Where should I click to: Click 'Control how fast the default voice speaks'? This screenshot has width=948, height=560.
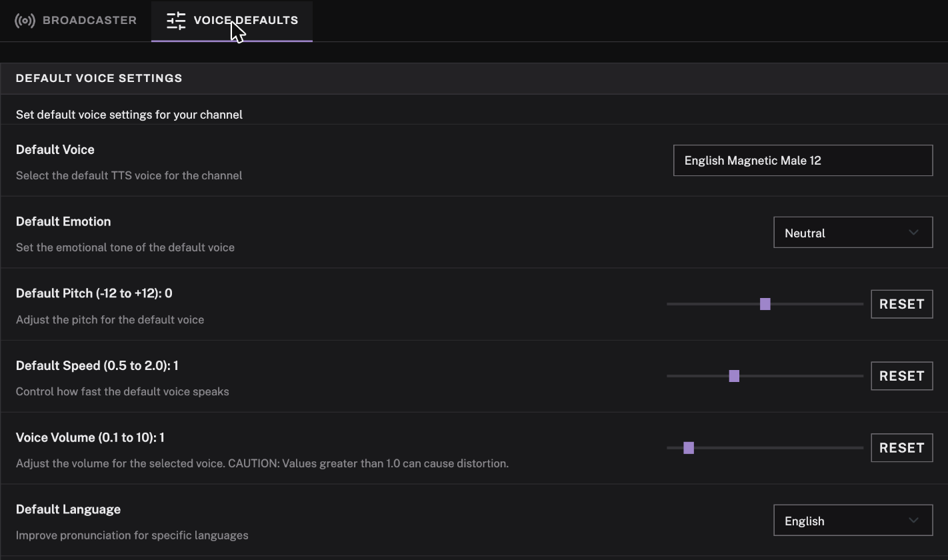pos(123,391)
